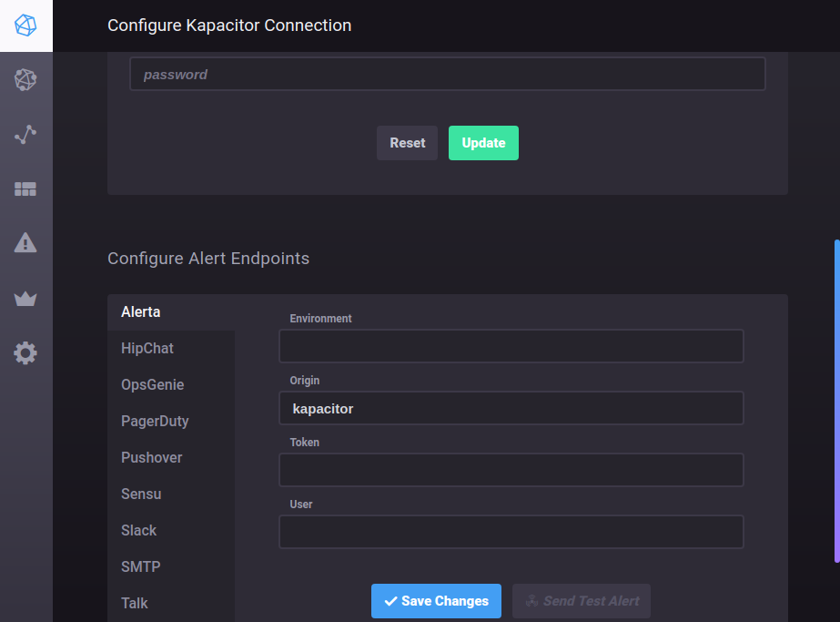Click the bell icon on Send Test Alert
The height and width of the screenshot is (622, 840).
pyautogui.click(x=531, y=601)
